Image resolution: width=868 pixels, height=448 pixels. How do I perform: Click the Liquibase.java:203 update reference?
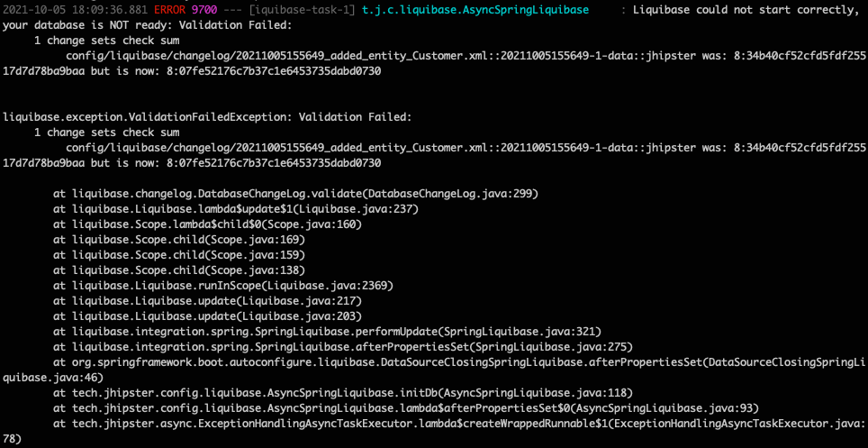(314, 316)
